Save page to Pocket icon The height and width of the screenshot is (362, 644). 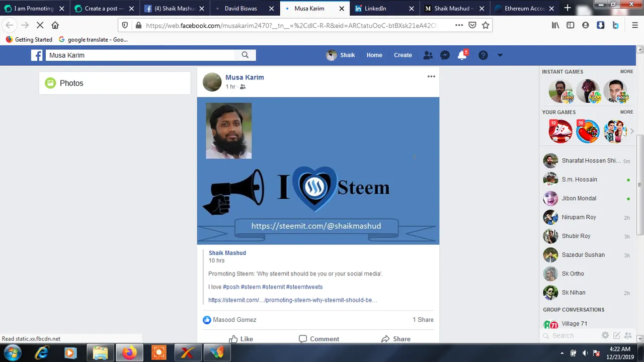tap(472, 25)
